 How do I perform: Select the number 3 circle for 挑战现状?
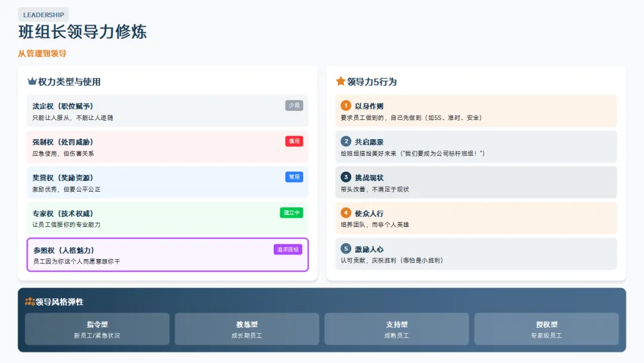pyautogui.click(x=346, y=177)
